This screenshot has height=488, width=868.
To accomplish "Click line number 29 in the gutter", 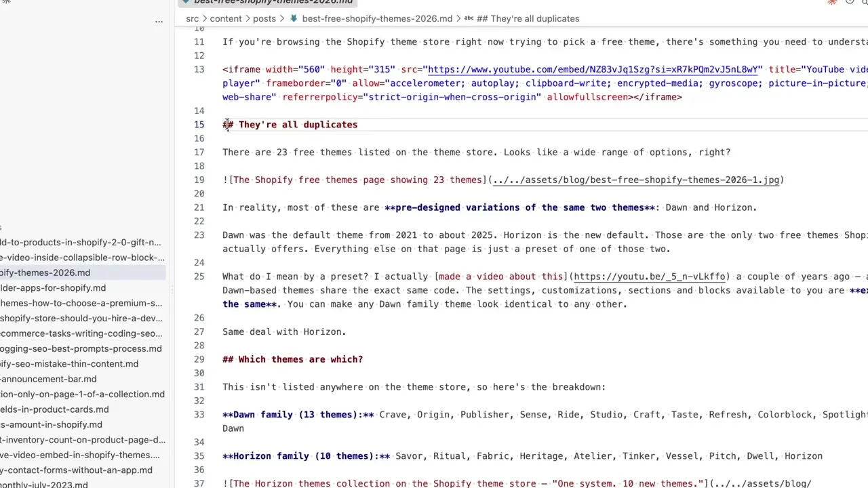I will pos(199,359).
